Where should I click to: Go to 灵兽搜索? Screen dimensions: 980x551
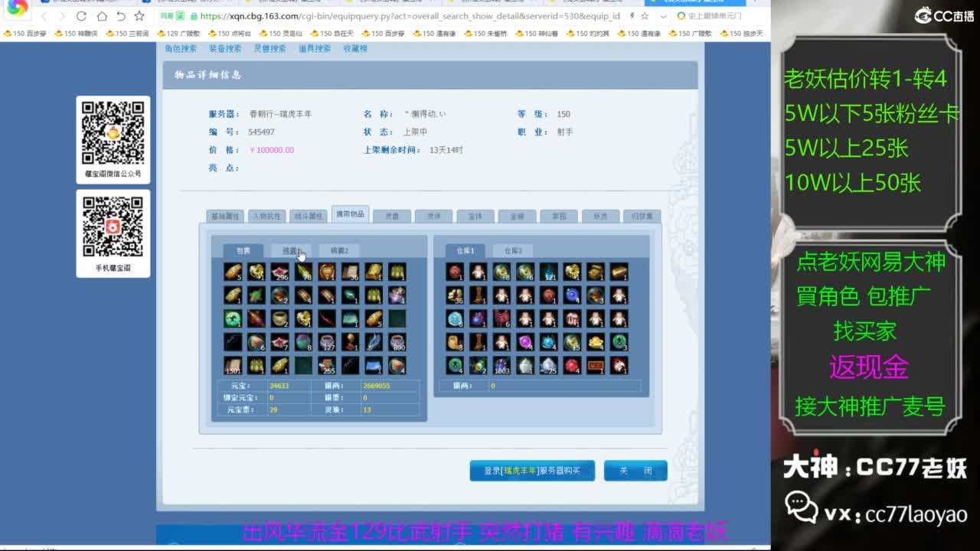(269, 48)
